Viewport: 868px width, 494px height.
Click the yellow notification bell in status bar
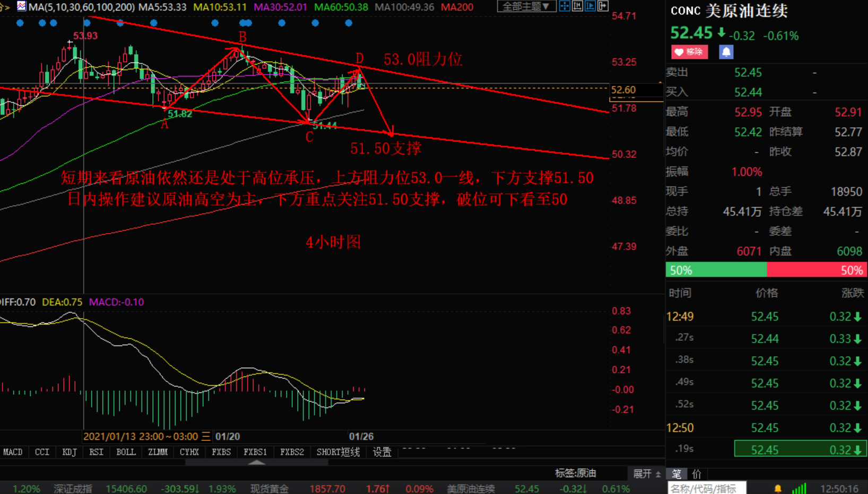click(x=778, y=488)
